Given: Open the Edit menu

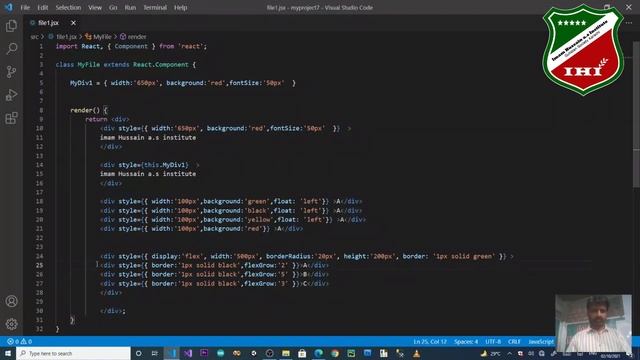Looking at the screenshot, I should 42,7.
